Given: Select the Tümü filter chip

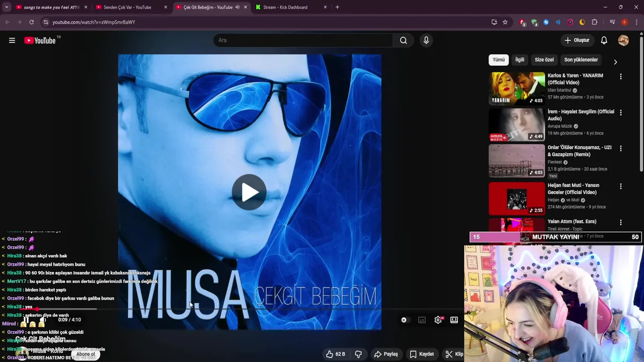Looking at the screenshot, I should tap(499, 60).
